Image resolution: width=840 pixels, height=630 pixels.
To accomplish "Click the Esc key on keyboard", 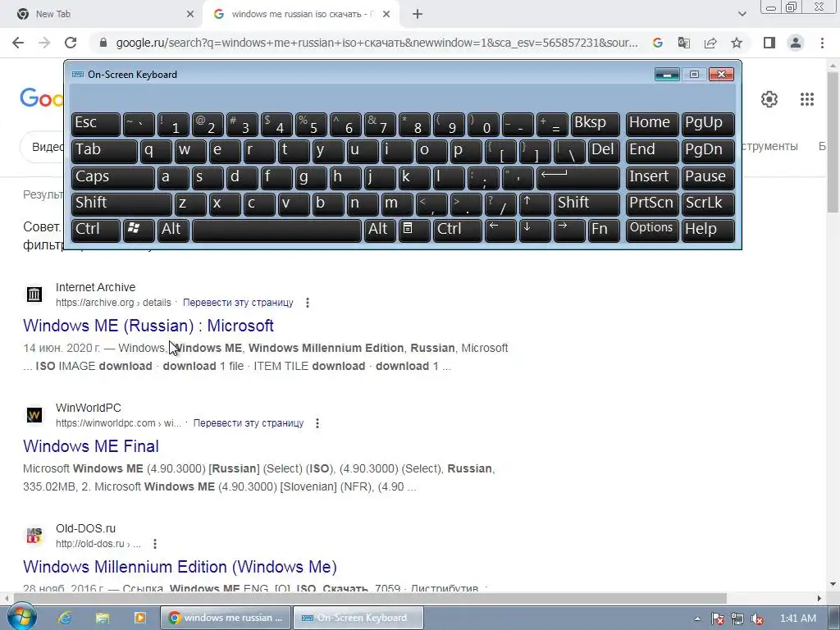I will tap(96, 125).
